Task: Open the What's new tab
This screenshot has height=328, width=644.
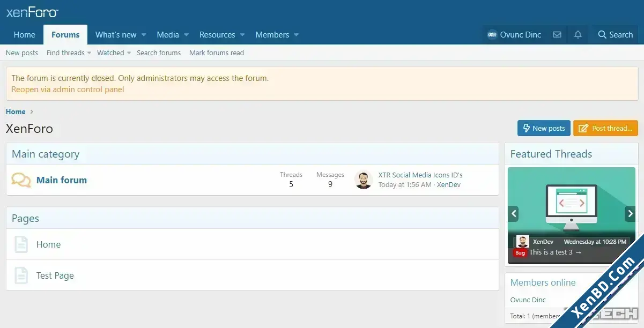Action: [x=116, y=35]
